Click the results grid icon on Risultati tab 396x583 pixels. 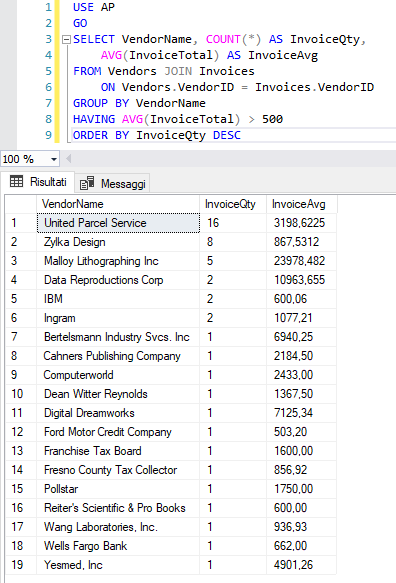(16, 181)
